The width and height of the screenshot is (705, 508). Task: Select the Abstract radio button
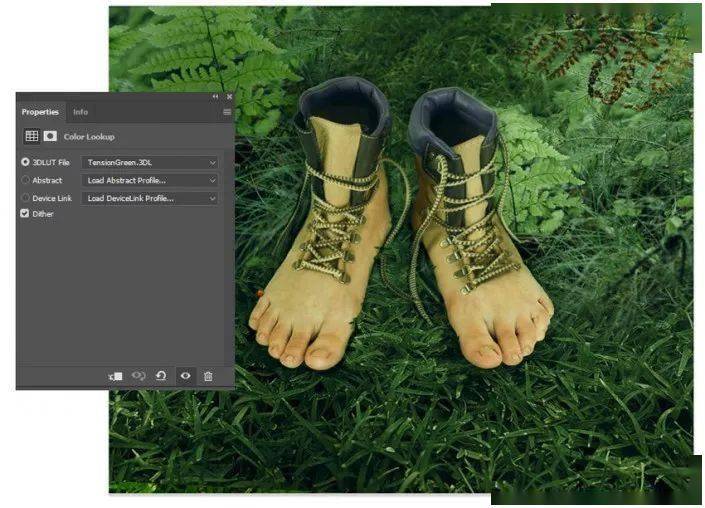coord(25,180)
